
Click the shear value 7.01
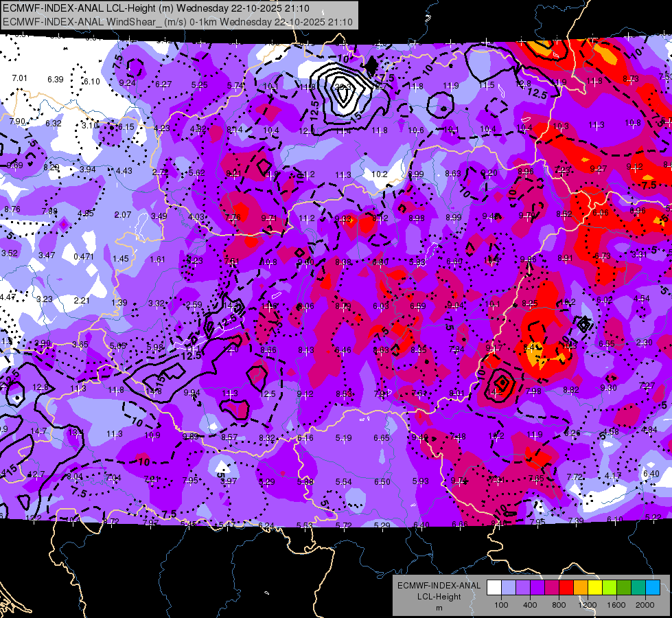click(19, 78)
